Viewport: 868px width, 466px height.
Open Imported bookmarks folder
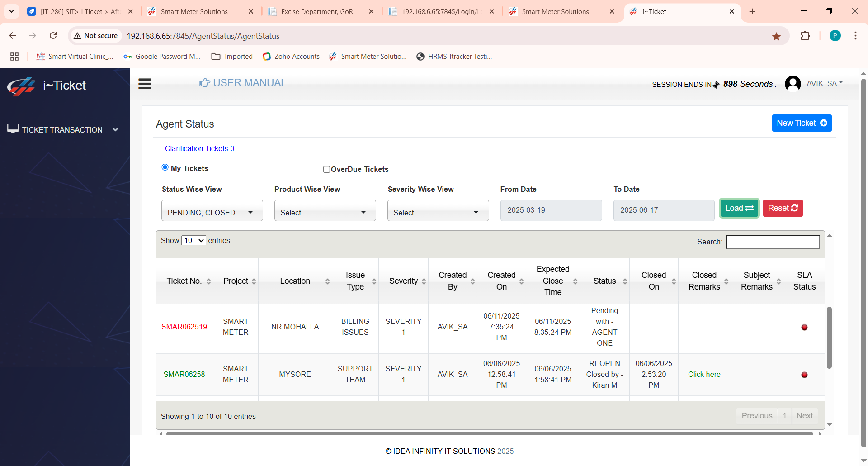232,57
